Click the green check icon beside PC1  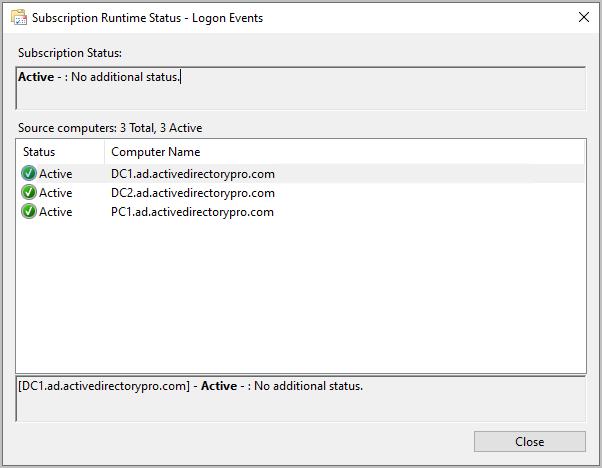[28, 212]
